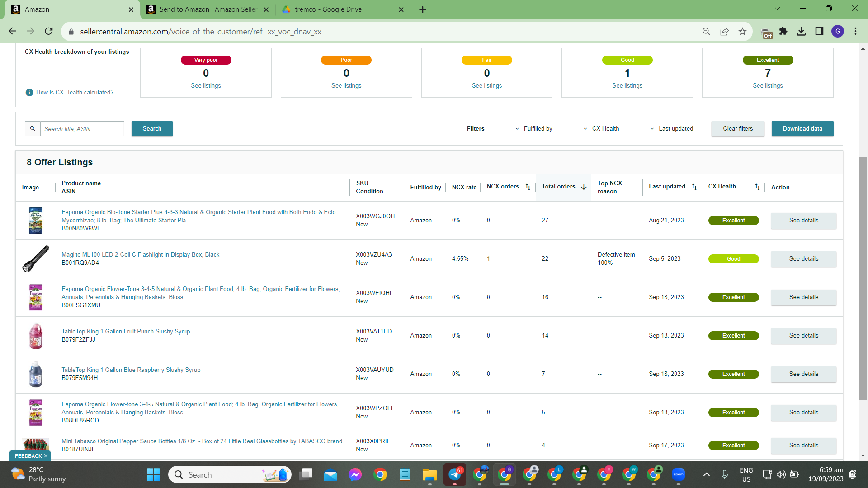Expand the CX Health filter dropdown
Image resolution: width=868 pixels, height=488 pixels.
click(601, 129)
